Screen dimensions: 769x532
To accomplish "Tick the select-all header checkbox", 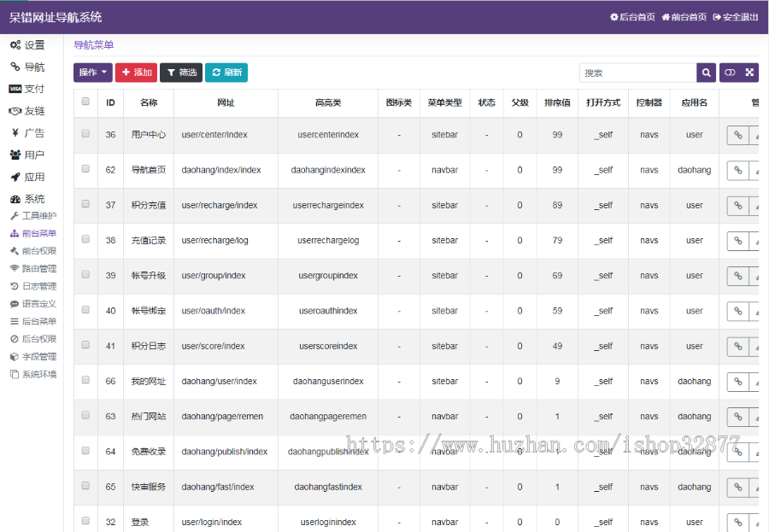I will [x=85, y=102].
